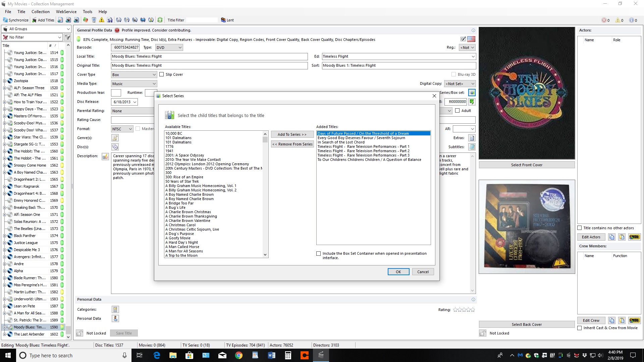644x362 pixels.
Task: Open the File menu
Action: [8, 11]
